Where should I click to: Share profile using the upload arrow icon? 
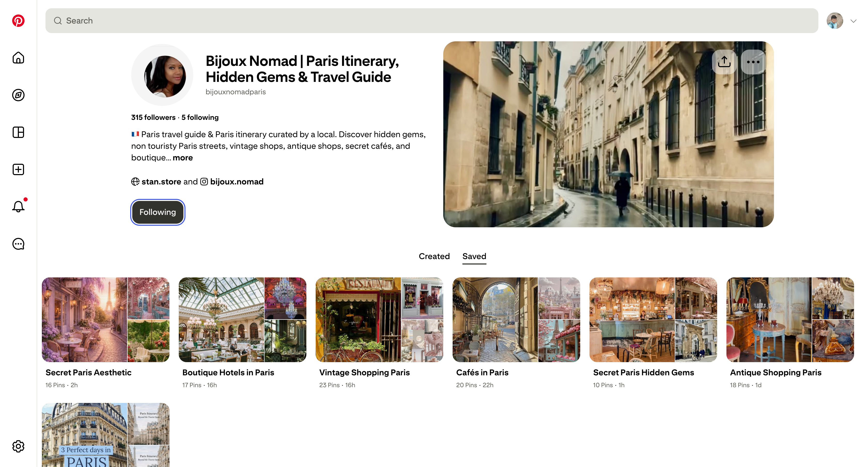coord(724,62)
